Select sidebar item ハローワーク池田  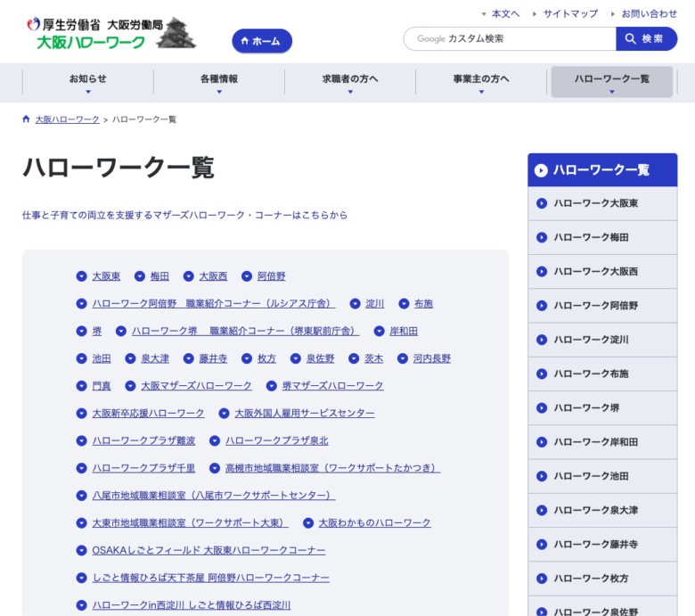click(x=602, y=477)
